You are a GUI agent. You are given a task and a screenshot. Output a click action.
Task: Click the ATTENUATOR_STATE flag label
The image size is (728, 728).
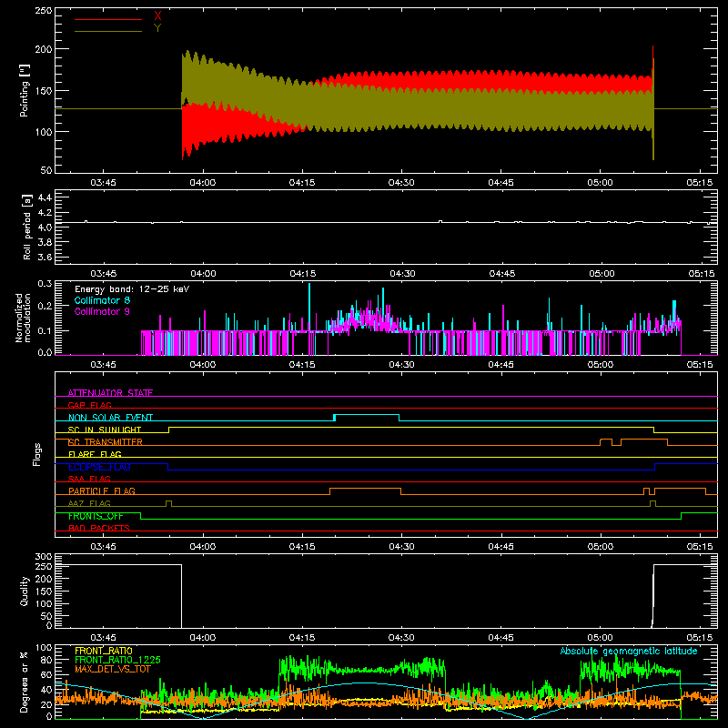click(x=110, y=393)
